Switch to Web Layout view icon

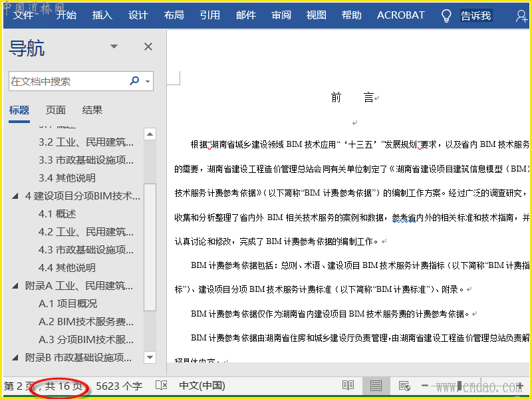pyautogui.click(x=404, y=386)
